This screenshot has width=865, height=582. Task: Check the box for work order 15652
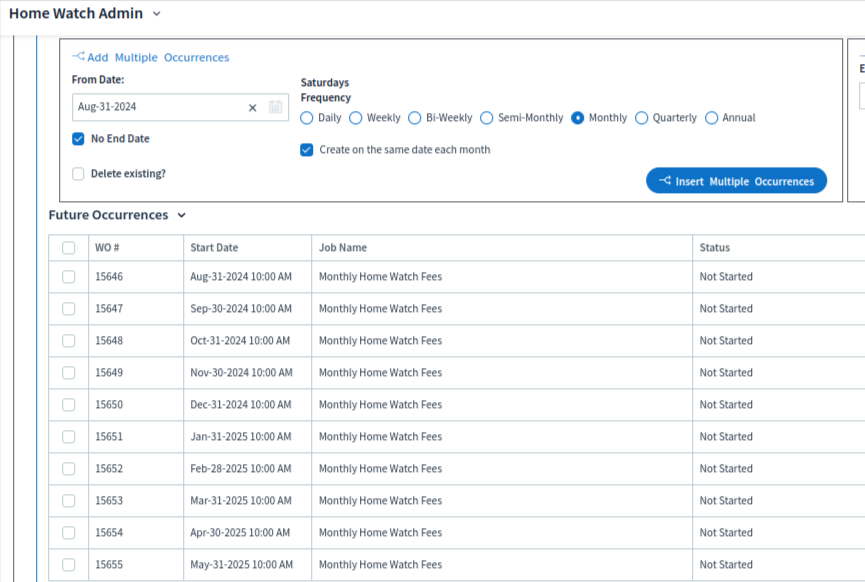pyautogui.click(x=68, y=468)
